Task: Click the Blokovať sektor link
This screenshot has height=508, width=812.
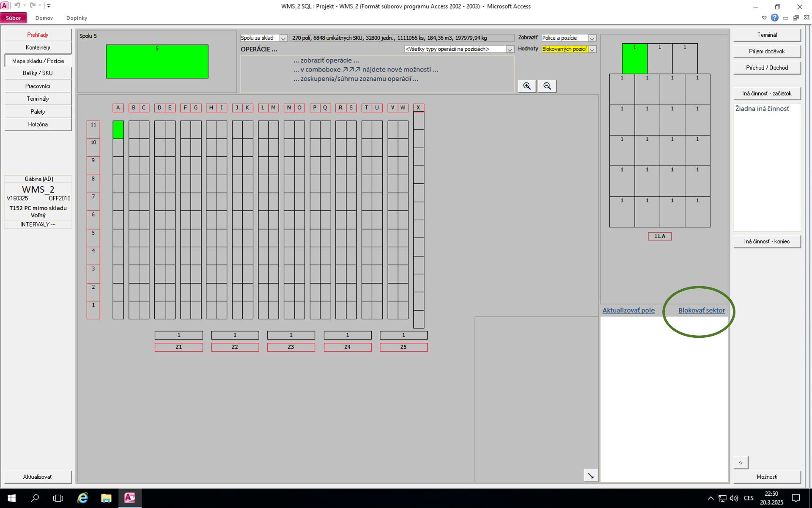Action: coord(701,310)
